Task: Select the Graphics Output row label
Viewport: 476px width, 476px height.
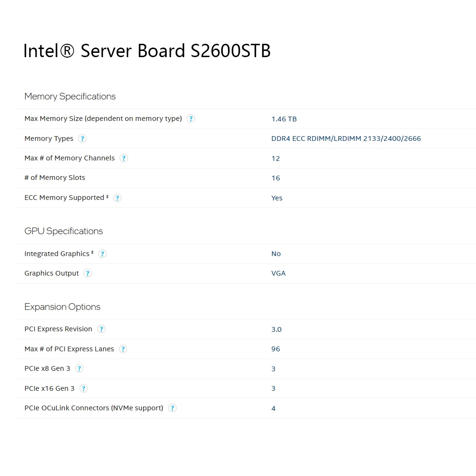Action: coord(51,273)
